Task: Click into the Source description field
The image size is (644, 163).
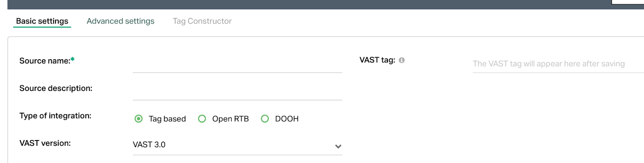Action: [x=237, y=91]
